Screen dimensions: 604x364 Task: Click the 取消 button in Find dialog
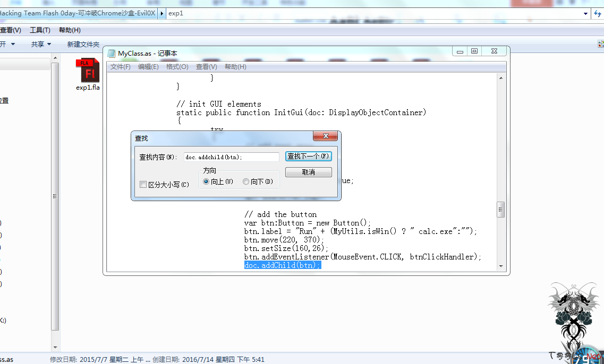pyautogui.click(x=308, y=172)
